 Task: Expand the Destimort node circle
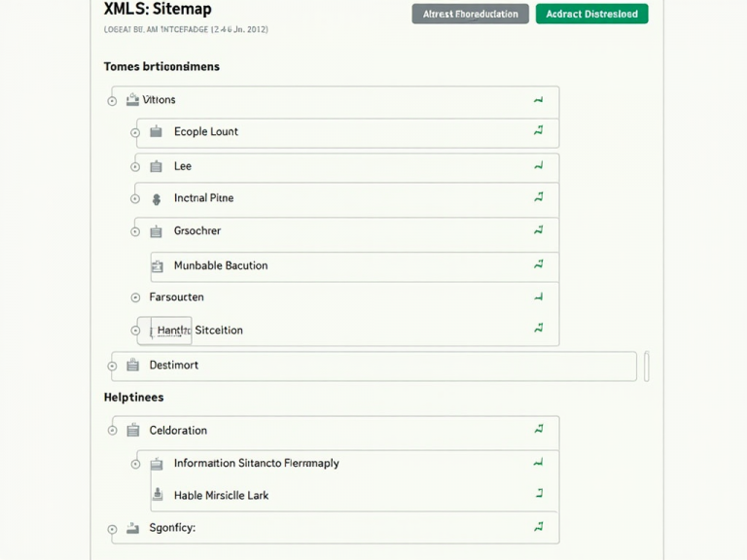[x=112, y=367]
